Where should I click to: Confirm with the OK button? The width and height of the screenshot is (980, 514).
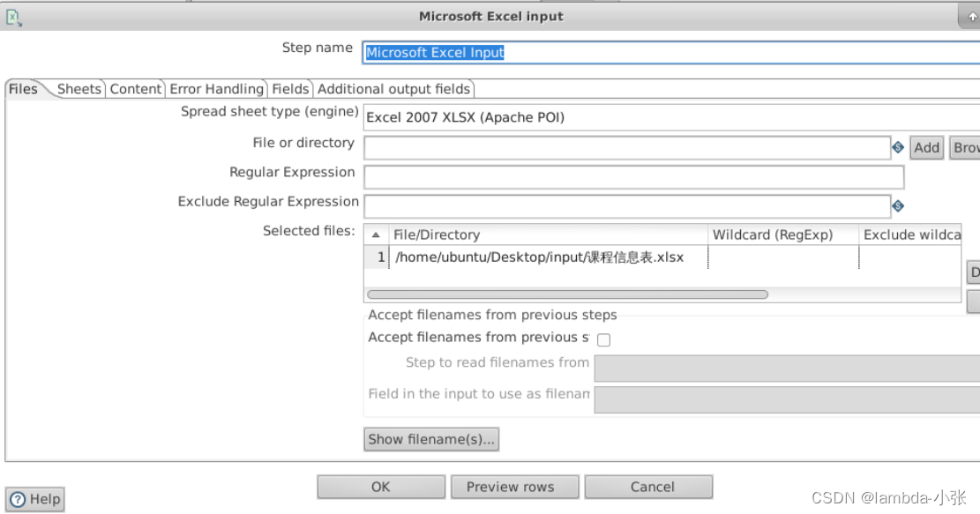pos(381,488)
